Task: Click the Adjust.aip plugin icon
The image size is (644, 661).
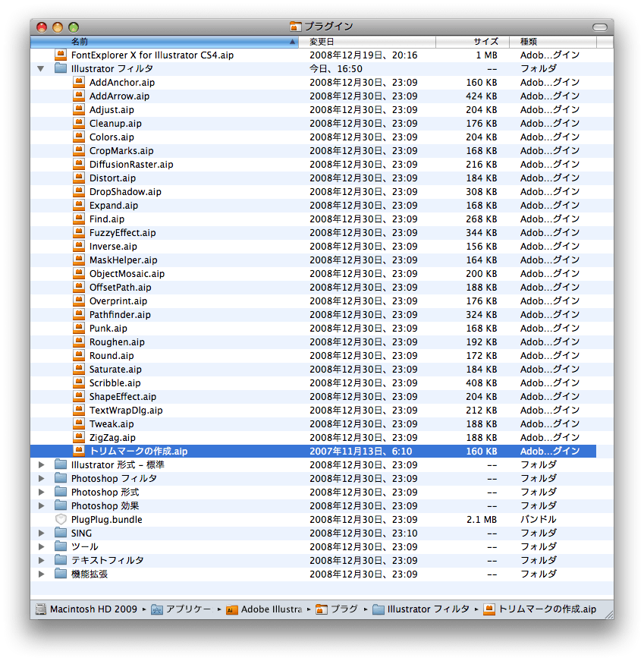Action: (79, 109)
